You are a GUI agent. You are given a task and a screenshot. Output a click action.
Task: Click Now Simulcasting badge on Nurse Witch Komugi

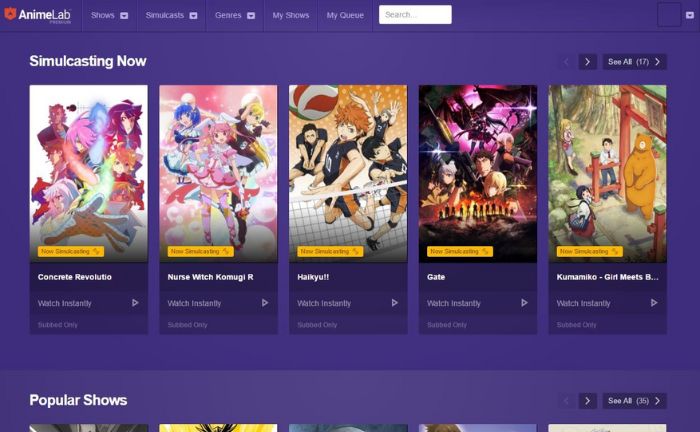click(200, 252)
